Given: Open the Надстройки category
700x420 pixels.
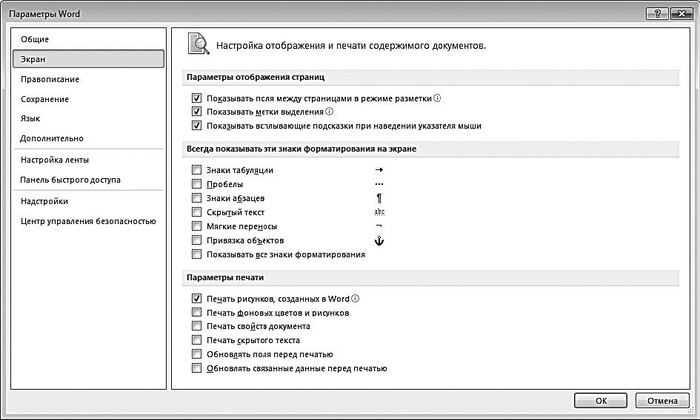Looking at the screenshot, I should [88, 201].
